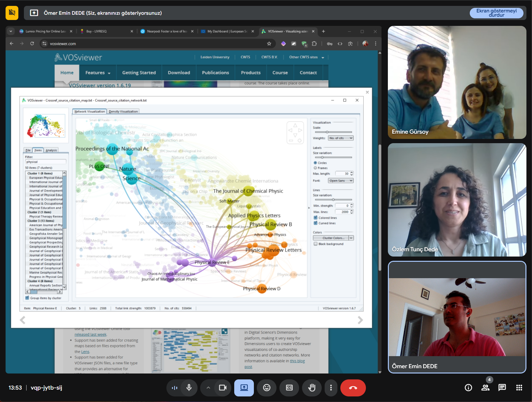Expand the Features menu on VOSviewer site
The height and width of the screenshot is (402, 532).
pos(98,73)
